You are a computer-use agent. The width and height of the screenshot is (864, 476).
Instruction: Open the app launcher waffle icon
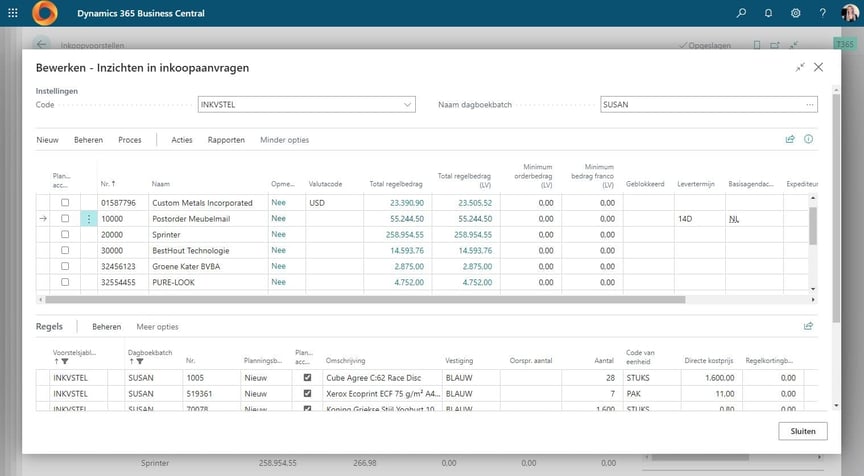(x=13, y=13)
